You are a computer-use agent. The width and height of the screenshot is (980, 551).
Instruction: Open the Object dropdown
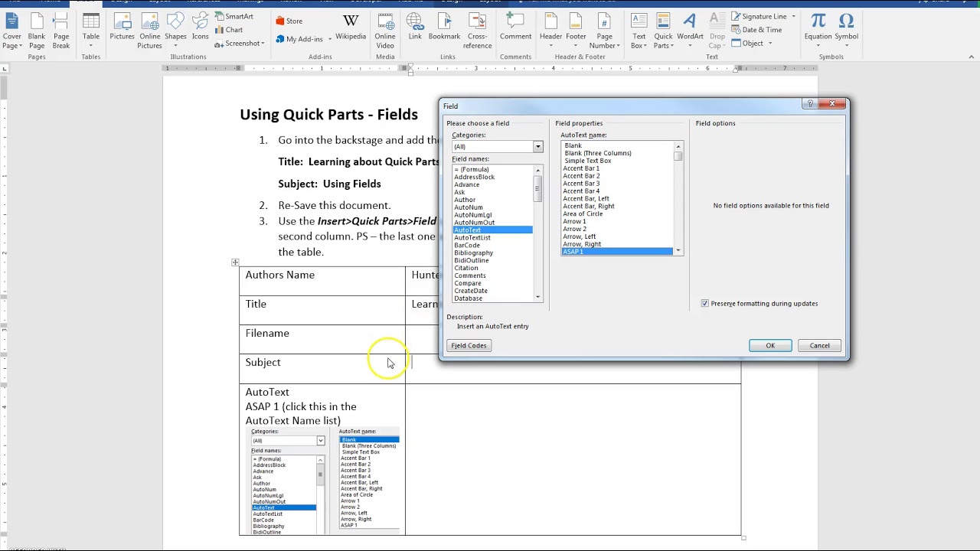752,44
